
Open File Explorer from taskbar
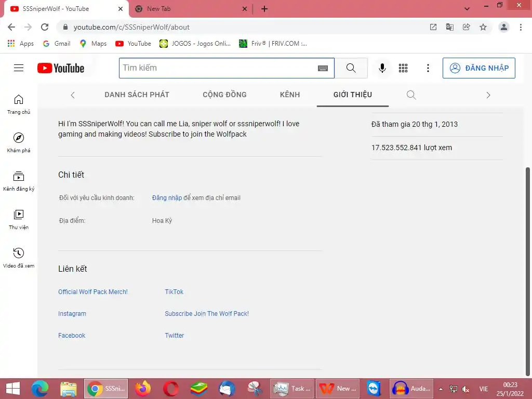[x=68, y=389]
